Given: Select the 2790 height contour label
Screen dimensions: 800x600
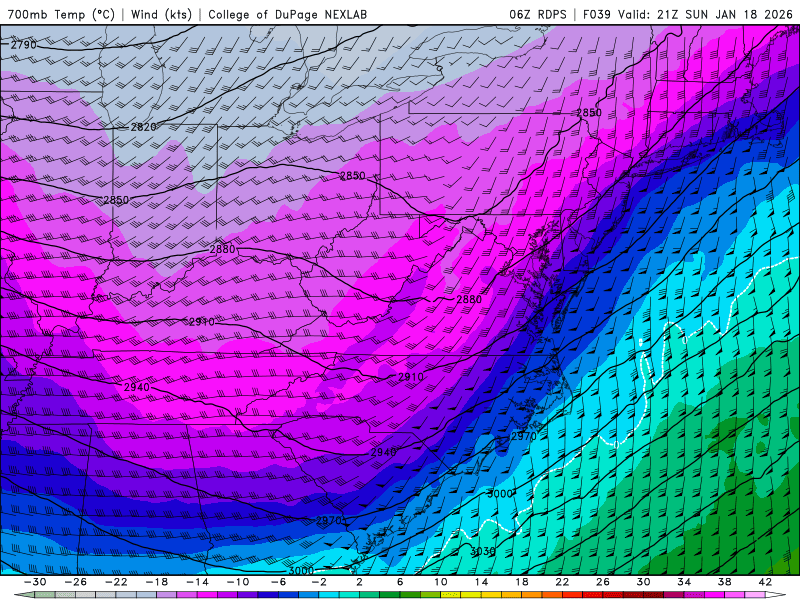Looking at the screenshot, I should tap(24, 45).
